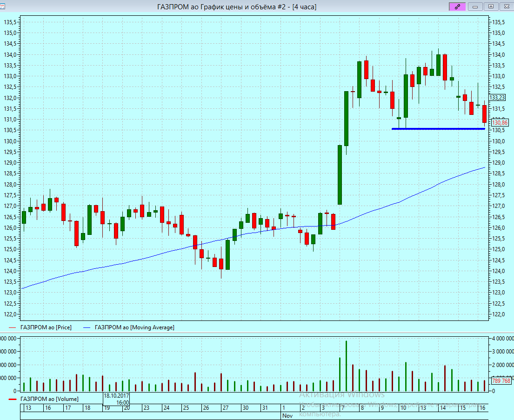Click the Nov month label on time axis
The image size is (514, 420).
pyautogui.click(x=287, y=415)
